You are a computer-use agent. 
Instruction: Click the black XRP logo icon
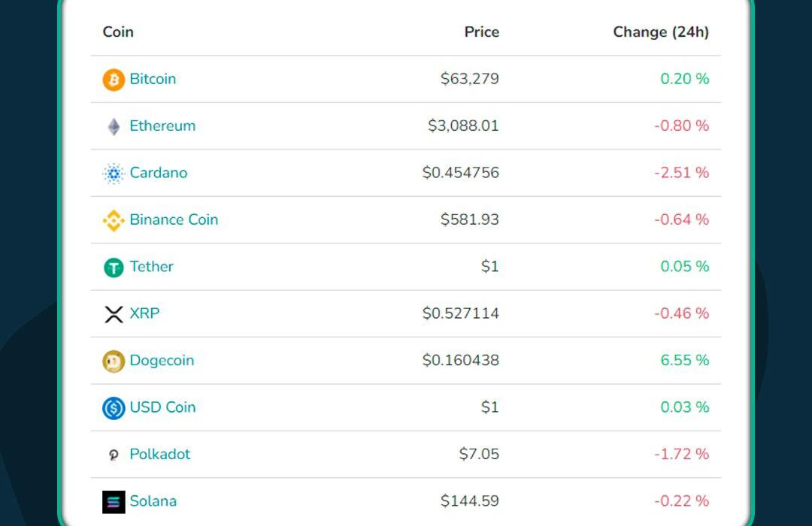114,314
